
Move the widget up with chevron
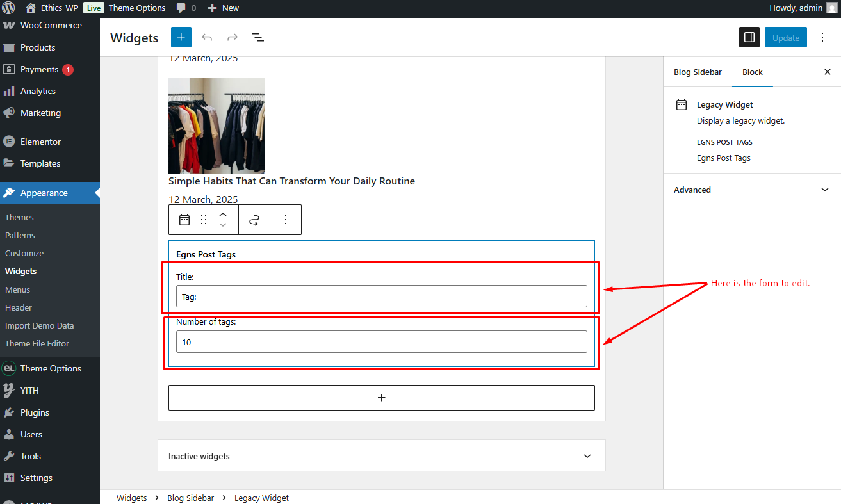point(223,215)
